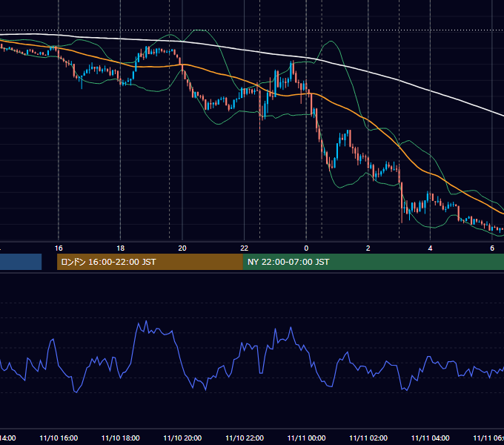Select the London 16:00-22:00 JST session bar
Viewport: 504px width, 445px height.
pyautogui.click(x=150, y=262)
